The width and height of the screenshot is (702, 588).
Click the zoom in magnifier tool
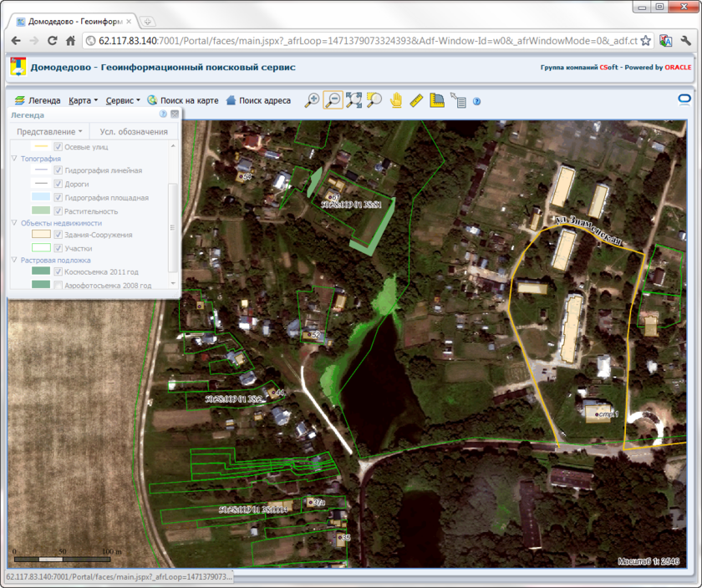tap(312, 100)
